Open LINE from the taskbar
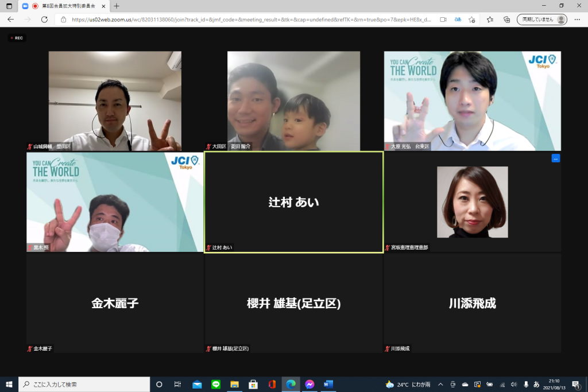This screenshot has height=392, width=588. (216, 385)
